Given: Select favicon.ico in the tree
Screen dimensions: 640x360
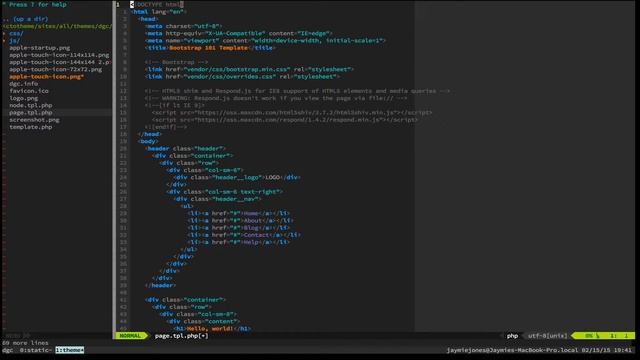Looking at the screenshot, I should 29,91.
